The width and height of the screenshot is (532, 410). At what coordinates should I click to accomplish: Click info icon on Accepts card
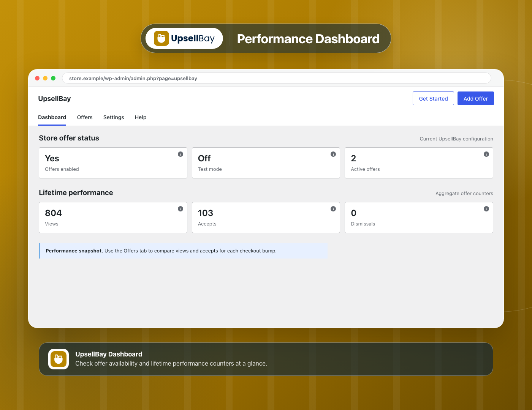pyautogui.click(x=333, y=209)
